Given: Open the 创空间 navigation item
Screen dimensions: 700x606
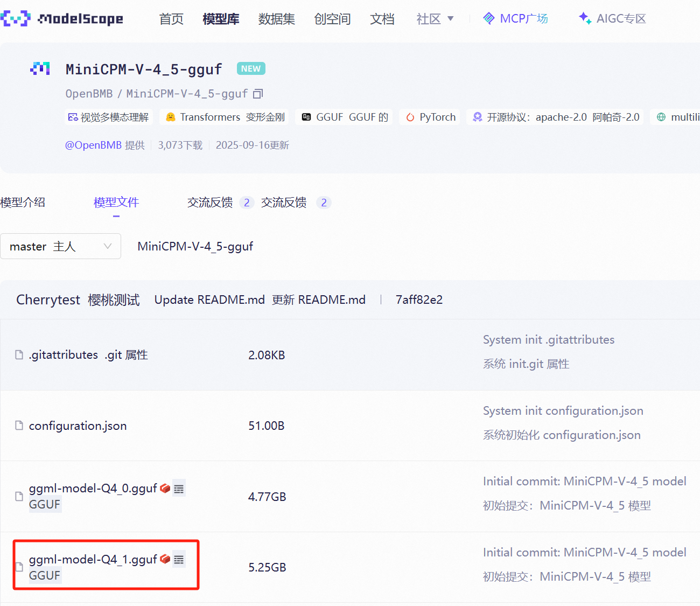Looking at the screenshot, I should 332,19.
